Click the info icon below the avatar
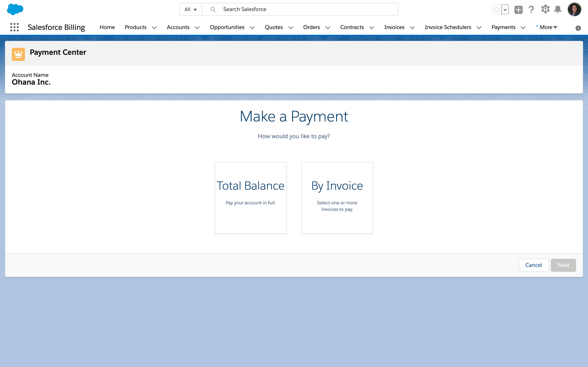588x367 pixels. pos(578,28)
